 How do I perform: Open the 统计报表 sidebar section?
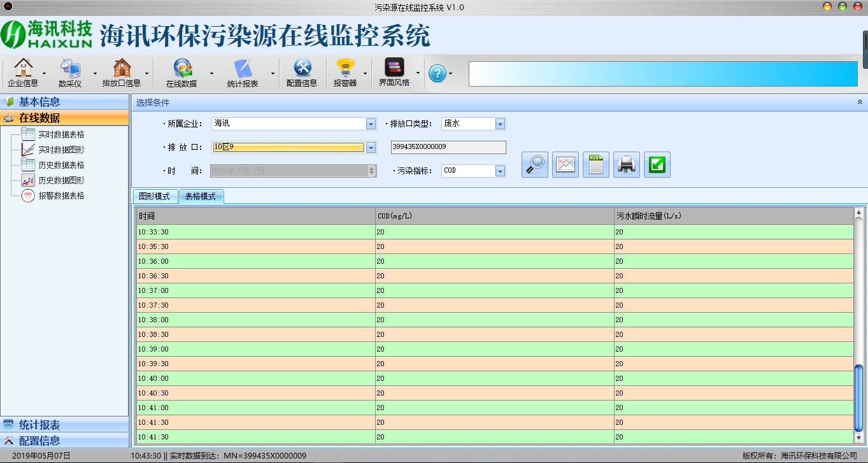pyautogui.click(x=39, y=425)
